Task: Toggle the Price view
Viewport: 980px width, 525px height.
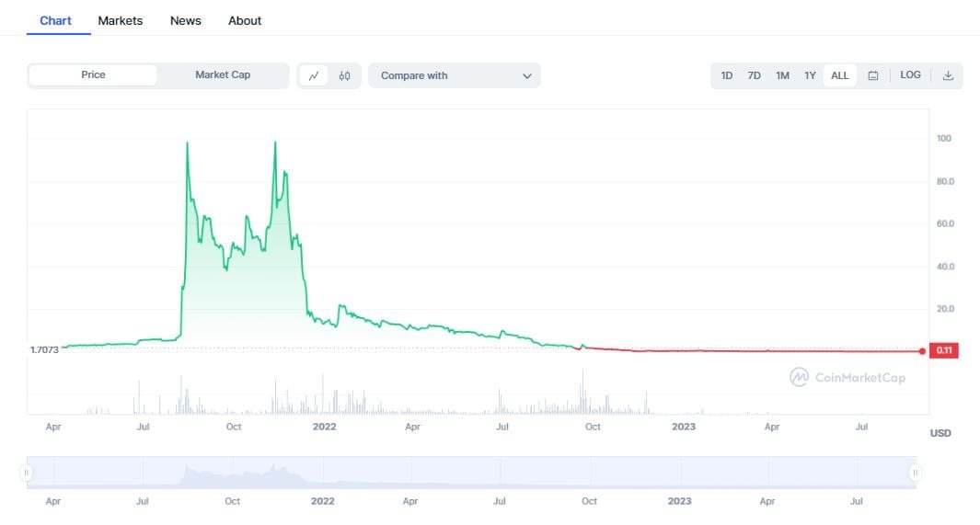Action: pos(93,75)
